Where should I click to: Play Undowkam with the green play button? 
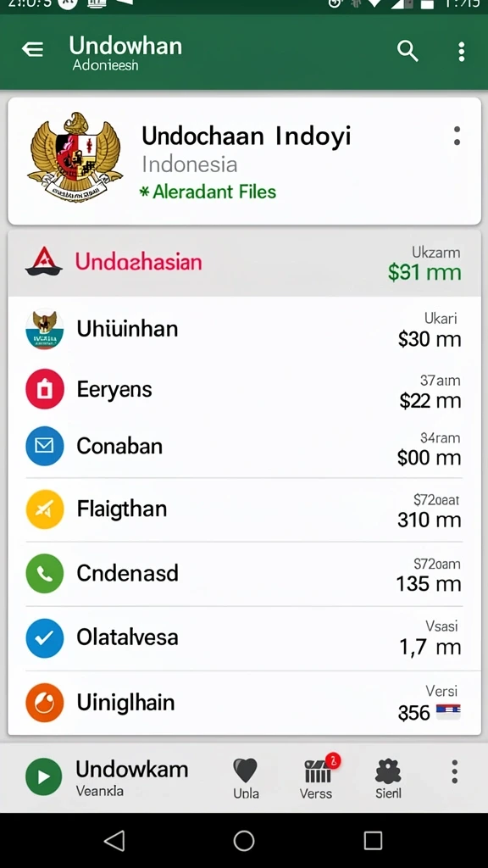pos(44,776)
